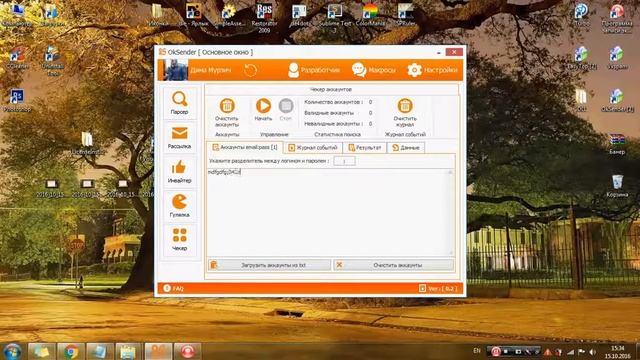
Task: Switch to Аккаунты email:pass tab
Action: click(245, 147)
